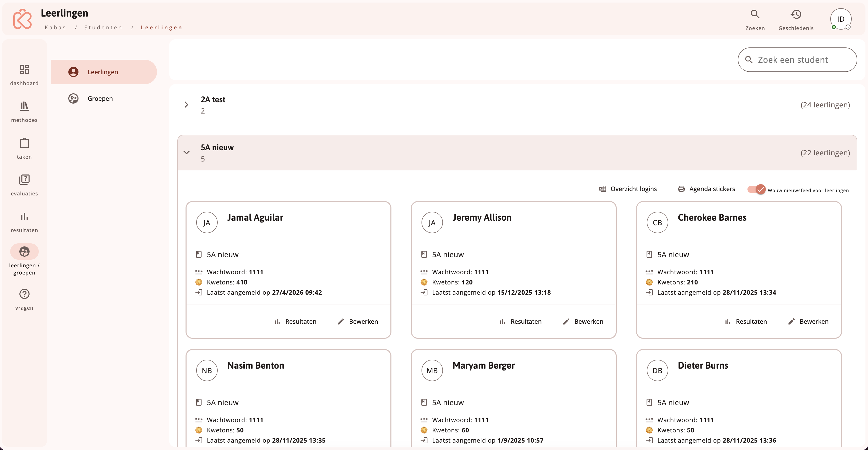This screenshot has width=868, height=450.
Task: Click the pencil icon on Jamal Aguilar's card
Action: (341, 321)
